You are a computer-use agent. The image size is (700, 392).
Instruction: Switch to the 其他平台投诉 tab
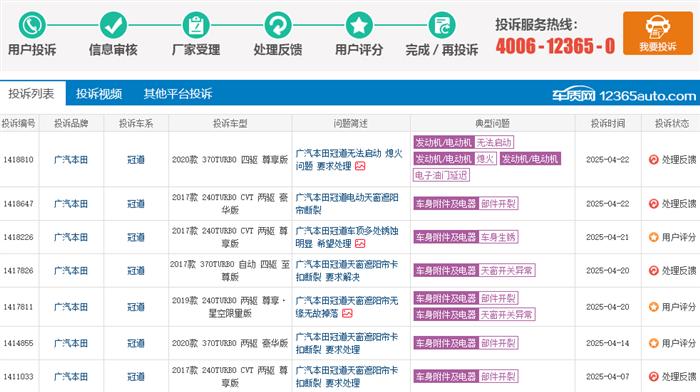coord(178,93)
